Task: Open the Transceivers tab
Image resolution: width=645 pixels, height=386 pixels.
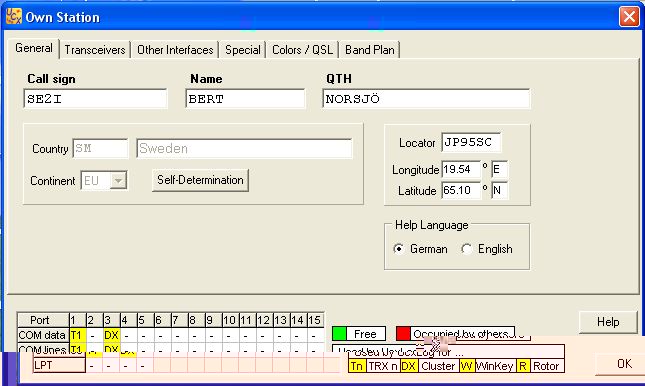Action: (95, 50)
